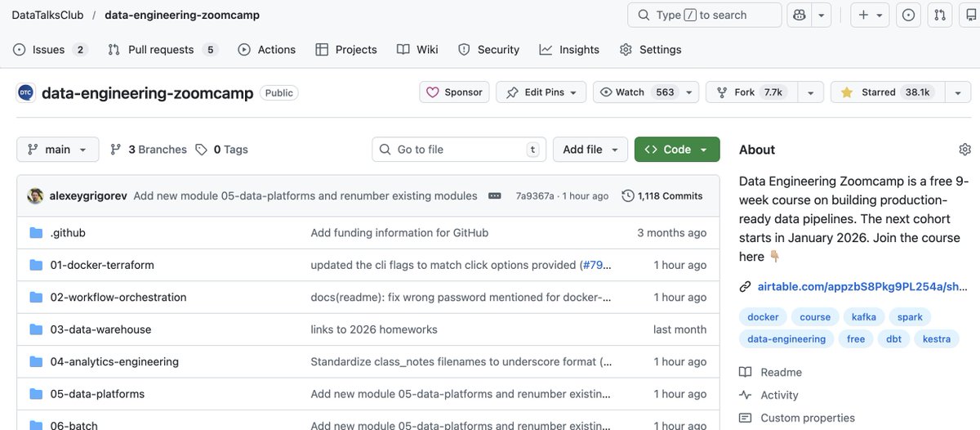Viewport: 980px width, 430px height.
Task: Open the main branch selector
Action: tap(57, 150)
